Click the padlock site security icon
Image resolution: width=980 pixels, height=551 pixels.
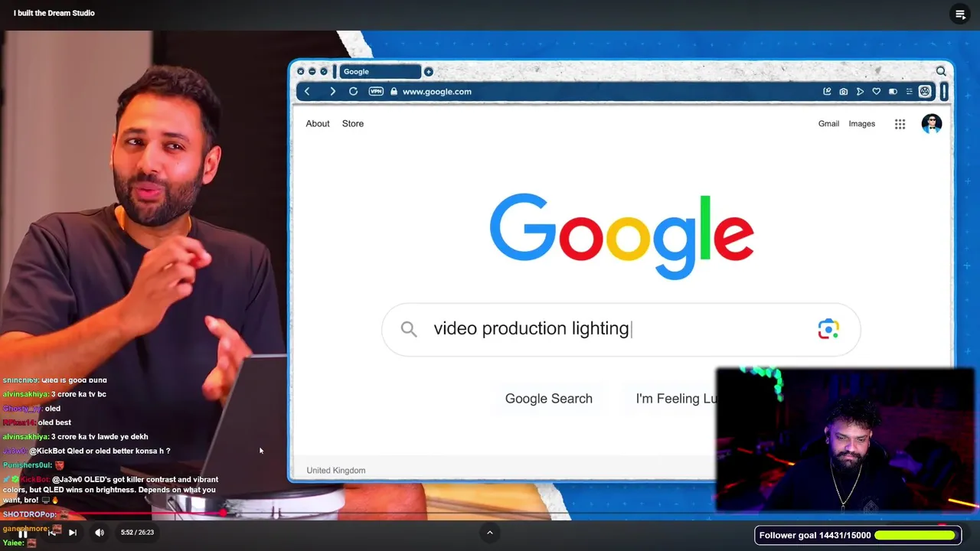pyautogui.click(x=394, y=92)
